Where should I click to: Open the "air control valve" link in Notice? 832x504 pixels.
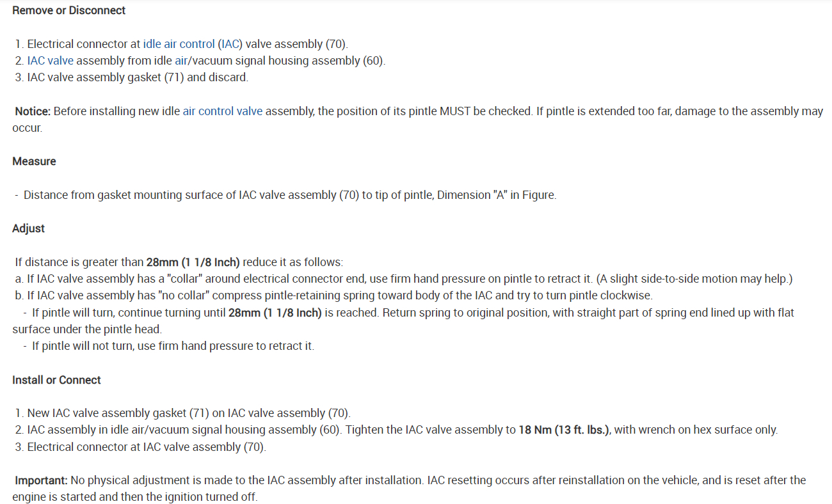(222, 111)
